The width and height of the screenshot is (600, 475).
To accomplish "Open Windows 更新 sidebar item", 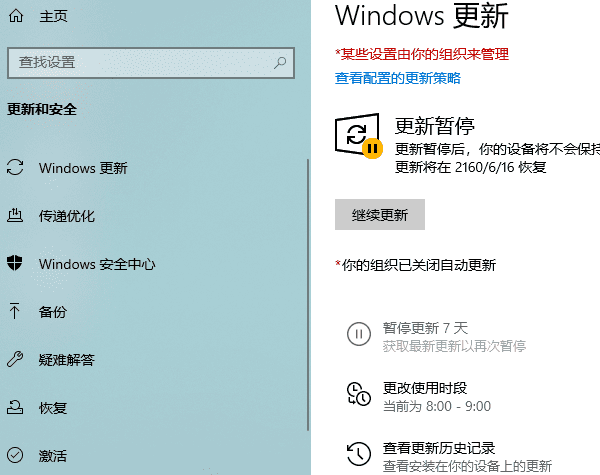I will click(83, 168).
